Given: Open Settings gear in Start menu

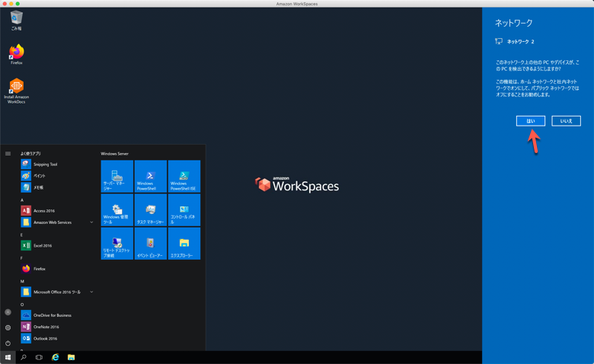Looking at the screenshot, I should click(8, 327).
